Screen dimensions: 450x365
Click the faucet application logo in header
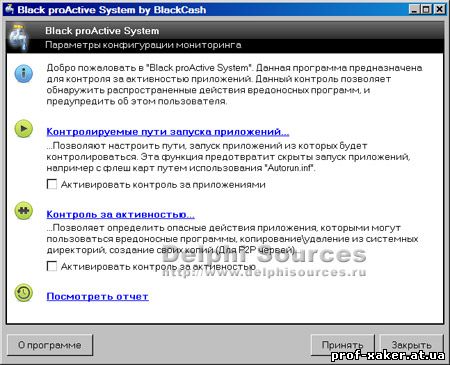click(x=19, y=38)
